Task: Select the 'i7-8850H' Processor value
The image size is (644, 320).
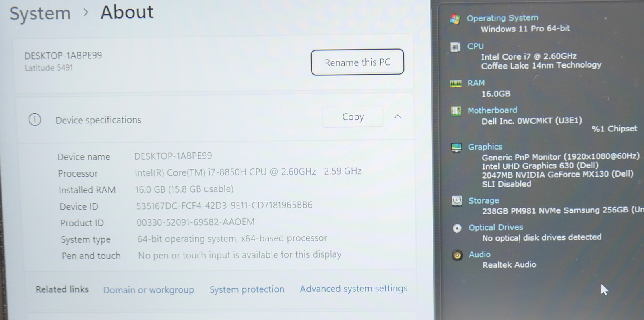Action: click(248, 172)
